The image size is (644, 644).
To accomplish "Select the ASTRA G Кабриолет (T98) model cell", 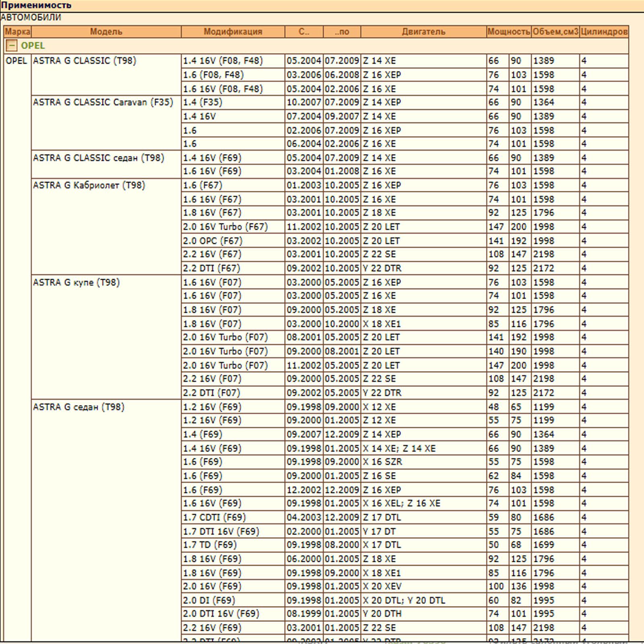I will click(x=89, y=185).
